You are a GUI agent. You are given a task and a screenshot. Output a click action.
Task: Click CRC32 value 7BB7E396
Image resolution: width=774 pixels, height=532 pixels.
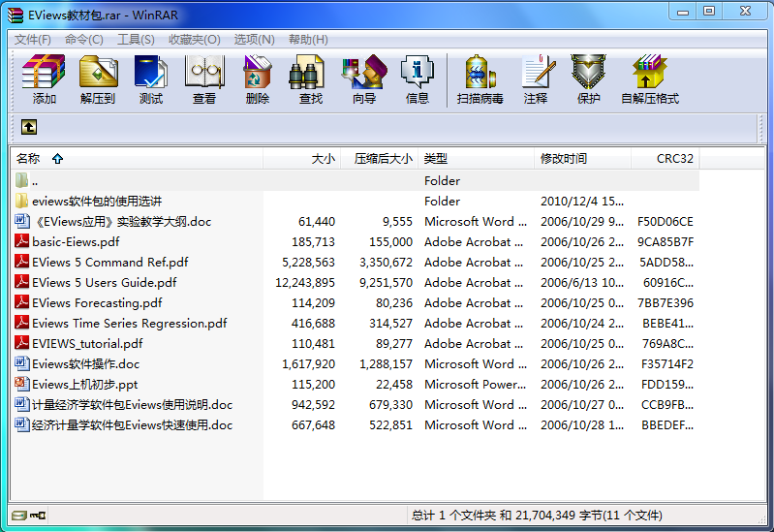665,302
